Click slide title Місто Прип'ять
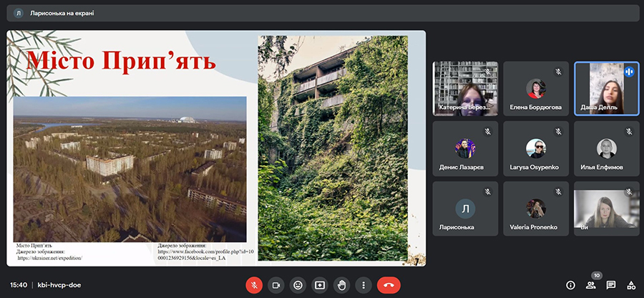The height and width of the screenshot is (298, 644). pyautogui.click(x=121, y=61)
